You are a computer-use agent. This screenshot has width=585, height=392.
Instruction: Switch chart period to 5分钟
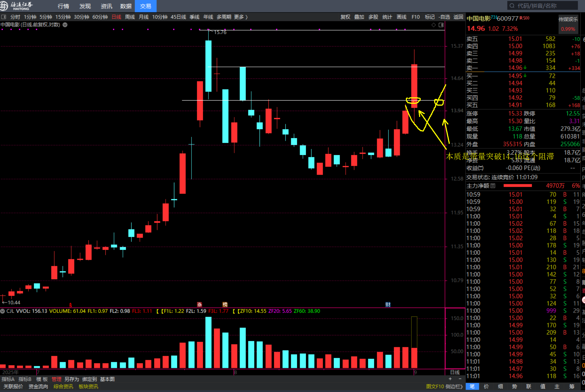pos(46,17)
